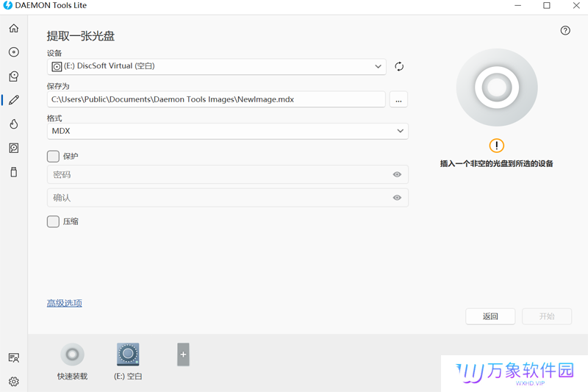Open the Burn flame icon in sidebar

pyautogui.click(x=14, y=124)
